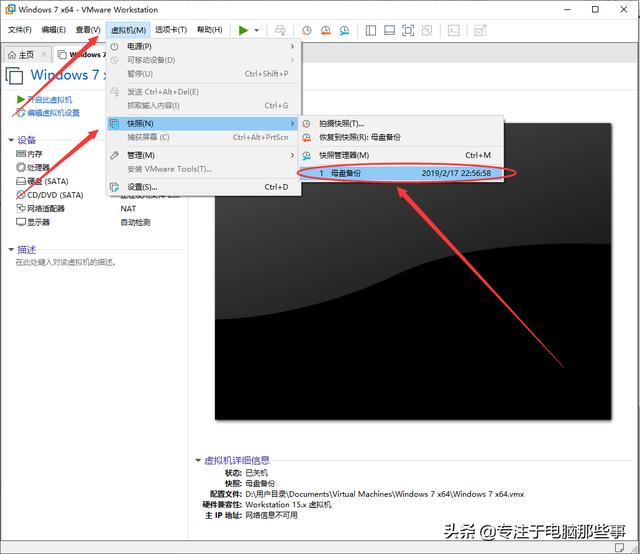The width and height of the screenshot is (640, 554).
Task: Click the 自动检测 value text
Action: click(x=135, y=222)
